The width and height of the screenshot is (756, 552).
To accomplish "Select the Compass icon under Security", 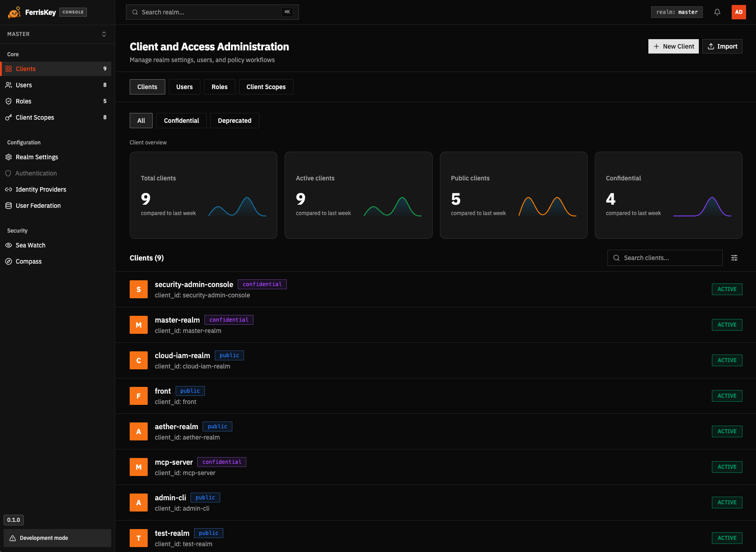I will 9,261.
